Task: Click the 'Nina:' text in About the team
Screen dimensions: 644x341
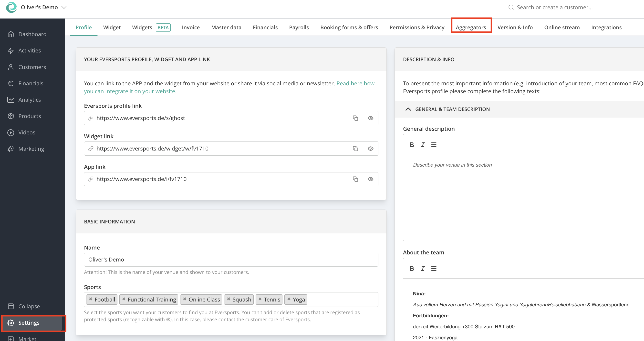Action: click(x=419, y=293)
